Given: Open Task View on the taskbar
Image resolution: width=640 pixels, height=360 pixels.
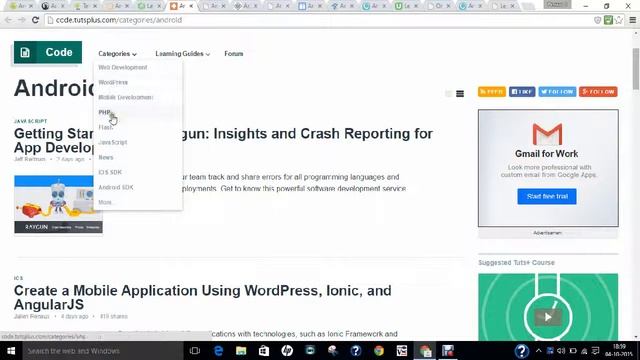Looking at the screenshot, I should click(195, 351).
